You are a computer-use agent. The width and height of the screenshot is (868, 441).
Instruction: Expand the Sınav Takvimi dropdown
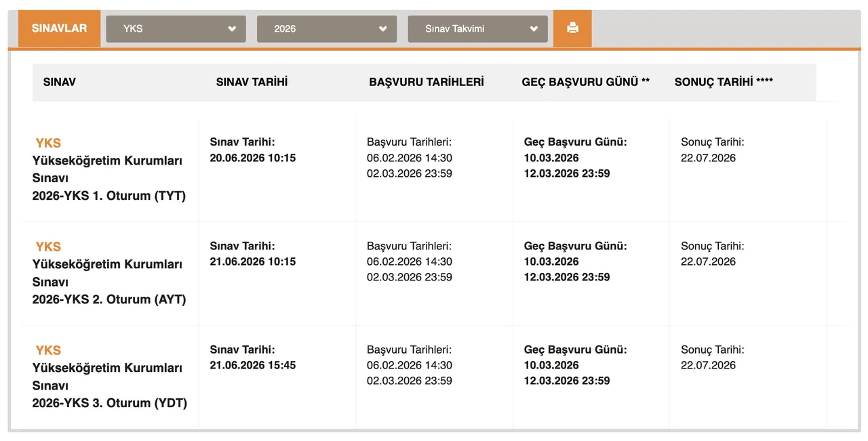click(477, 28)
